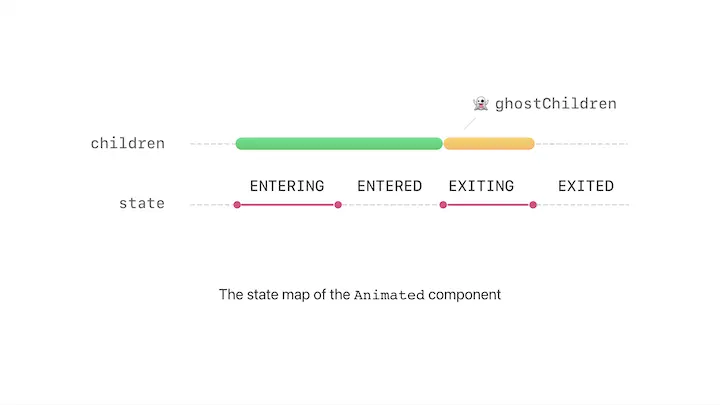Click the word Animated in caption
This screenshot has width=720, height=405.
(x=389, y=295)
